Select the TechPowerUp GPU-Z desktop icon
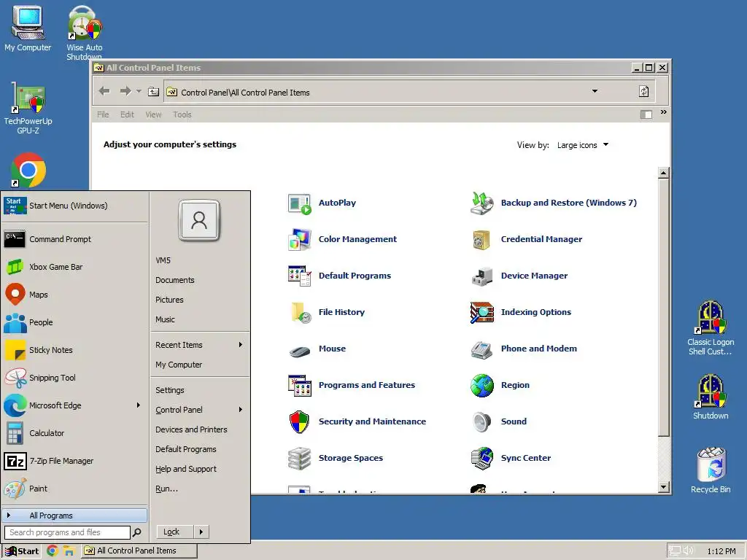 tap(28, 108)
